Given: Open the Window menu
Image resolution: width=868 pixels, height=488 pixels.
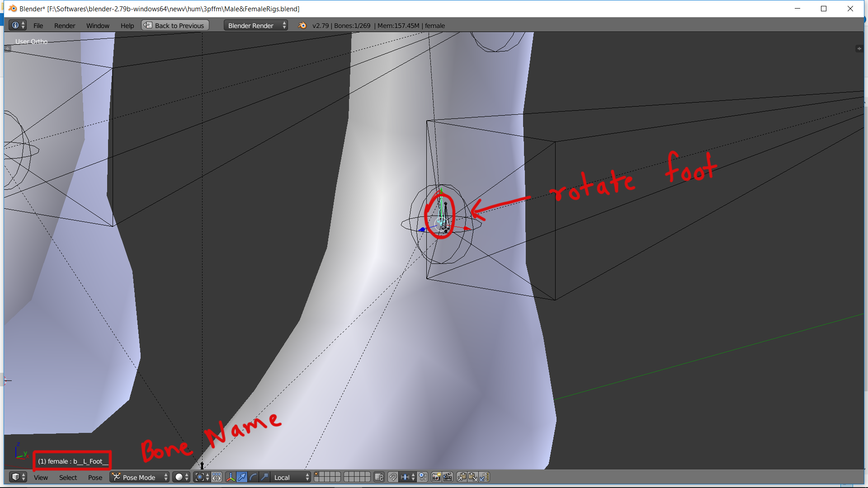Looking at the screenshot, I should tap(98, 26).
